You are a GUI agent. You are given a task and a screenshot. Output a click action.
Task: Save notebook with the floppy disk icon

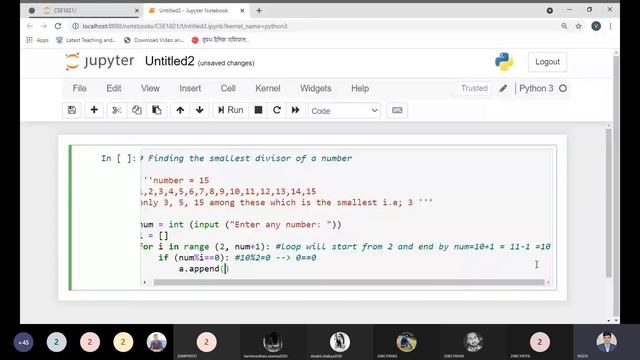72,110
